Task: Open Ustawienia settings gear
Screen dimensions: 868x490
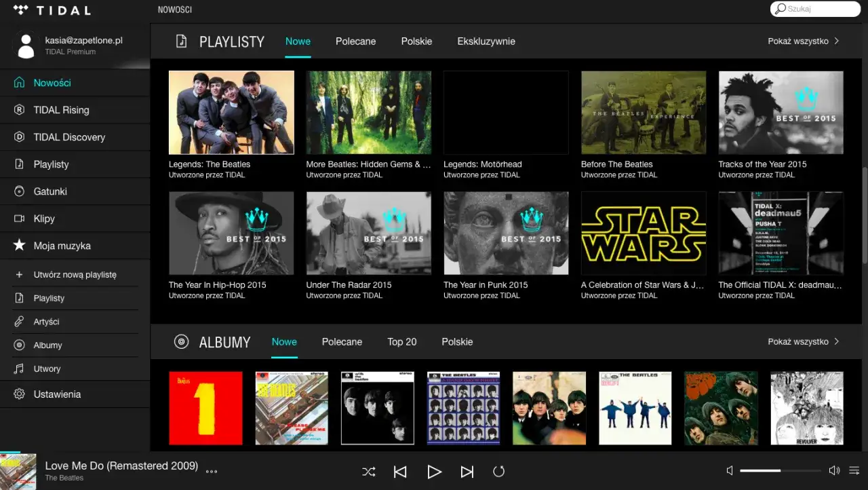Action: 57,394
